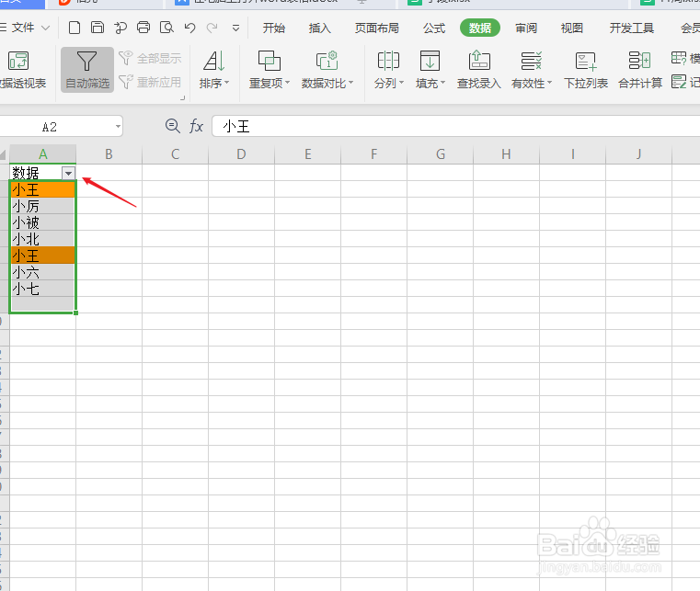Click the Select All corner box

pyautogui.click(x=4, y=154)
